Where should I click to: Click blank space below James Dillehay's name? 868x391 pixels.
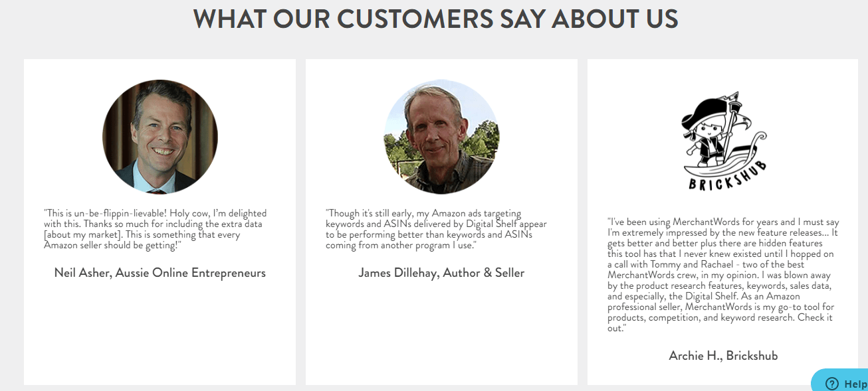click(x=441, y=332)
